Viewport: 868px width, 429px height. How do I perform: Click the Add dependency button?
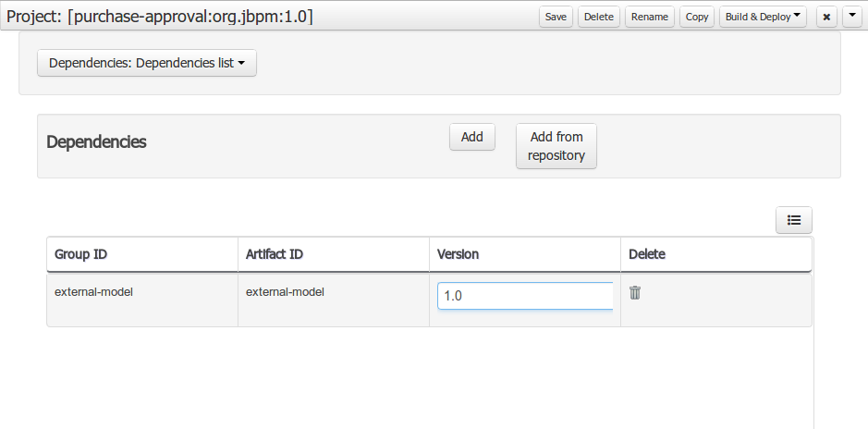pyautogui.click(x=472, y=137)
